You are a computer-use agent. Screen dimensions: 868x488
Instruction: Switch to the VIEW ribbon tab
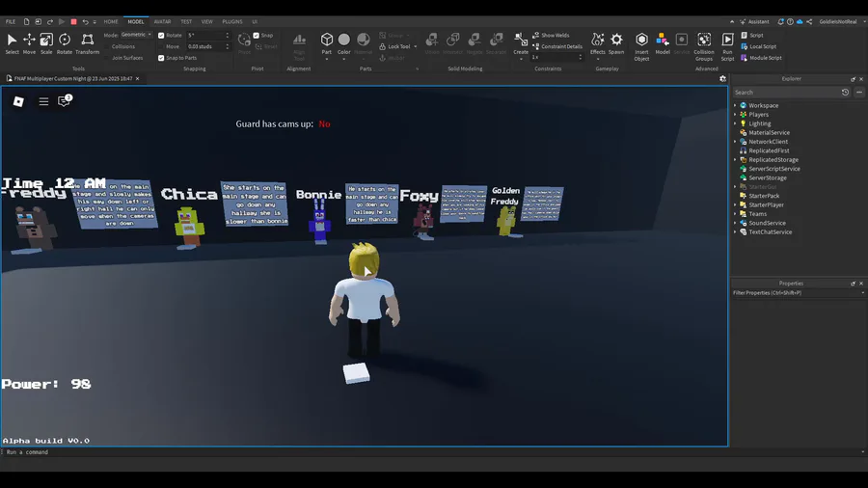[x=207, y=21]
